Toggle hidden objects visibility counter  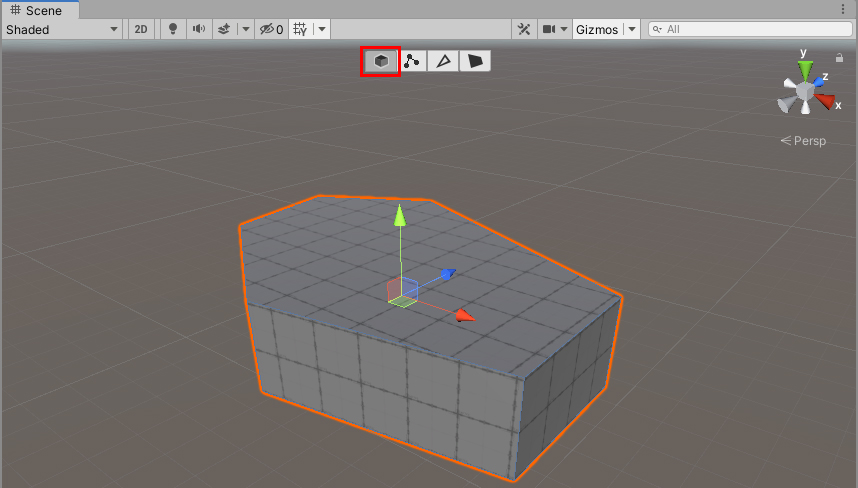[271, 30]
